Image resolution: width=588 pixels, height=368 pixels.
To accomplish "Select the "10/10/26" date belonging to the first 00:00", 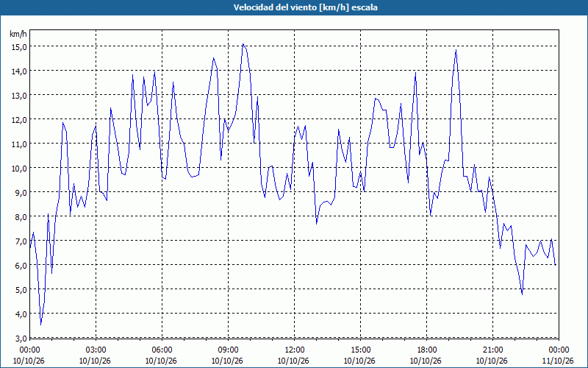I will [x=29, y=361].
